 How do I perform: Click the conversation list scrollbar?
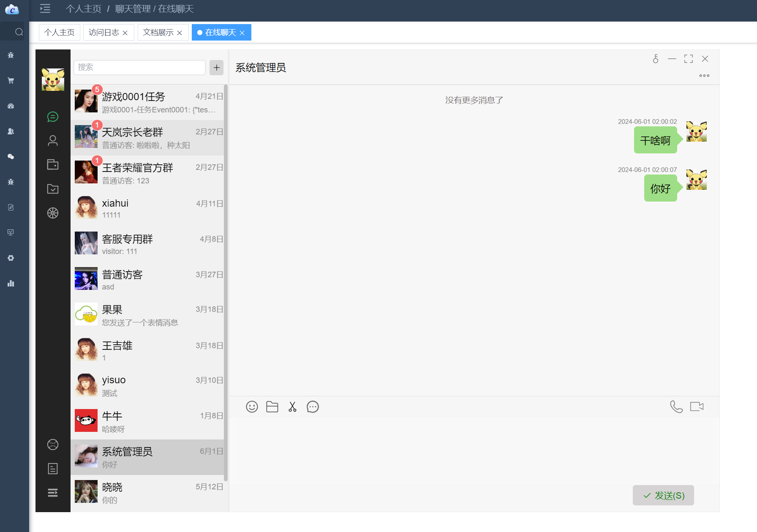coord(226,282)
